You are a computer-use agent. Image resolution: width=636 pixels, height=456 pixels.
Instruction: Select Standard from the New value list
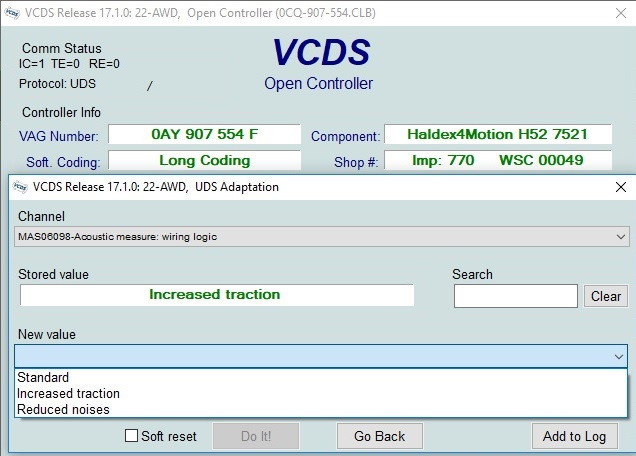coord(321,377)
